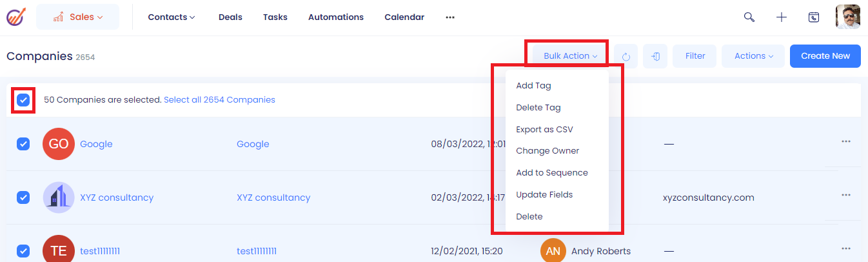Viewport: 868px width, 262px height.
Task: Go to Tasks
Action: pyautogui.click(x=275, y=17)
